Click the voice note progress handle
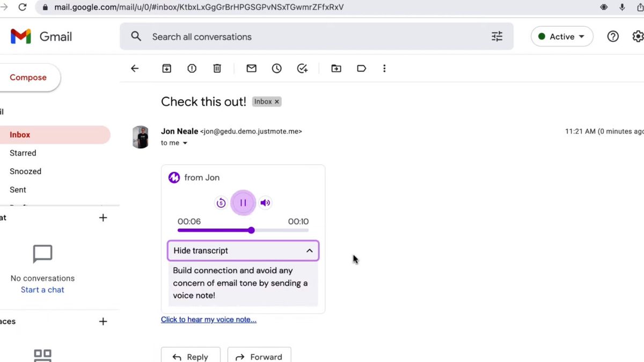The height and width of the screenshot is (362, 644). tap(251, 230)
